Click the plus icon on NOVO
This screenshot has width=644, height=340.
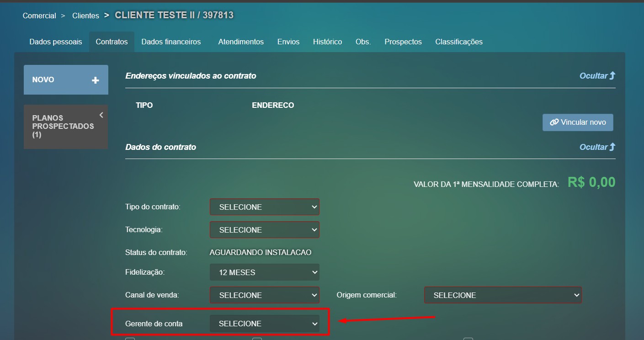pyautogui.click(x=95, y=80)
